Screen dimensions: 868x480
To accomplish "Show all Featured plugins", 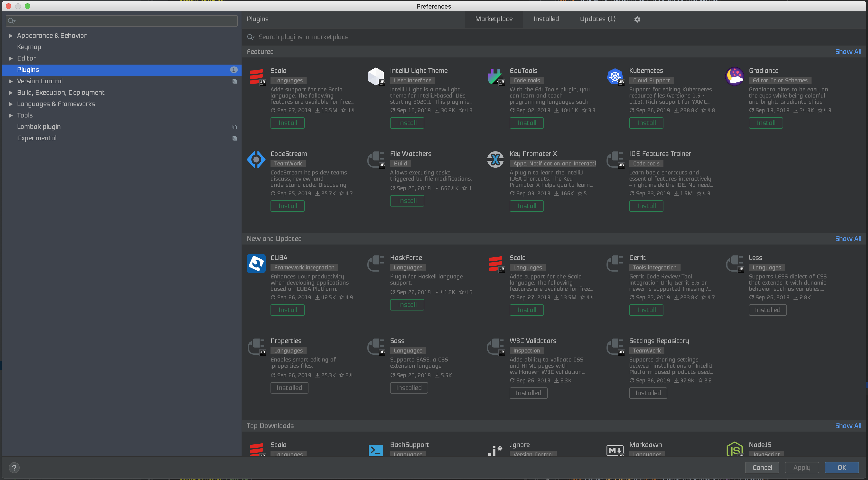I will coord(848,52).
